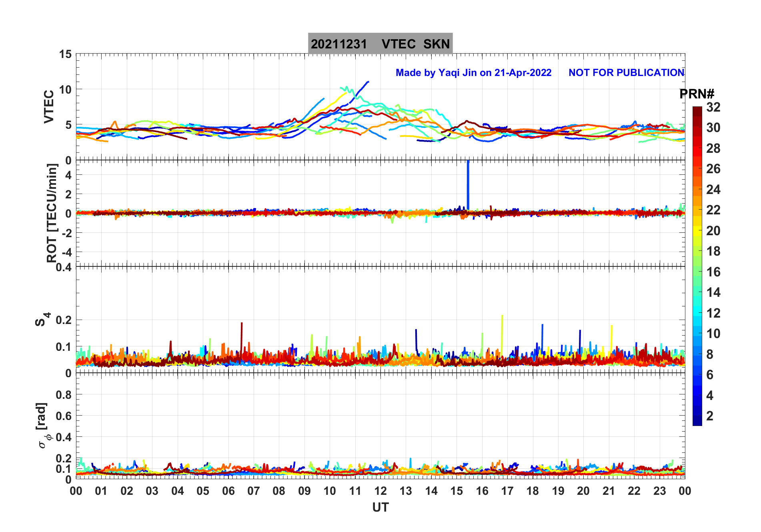The height and width of the screenshot is (532, 761).
Task: Click VTEC axis tick label "15"
Action: pyautogui.click(x=66, y=54)
